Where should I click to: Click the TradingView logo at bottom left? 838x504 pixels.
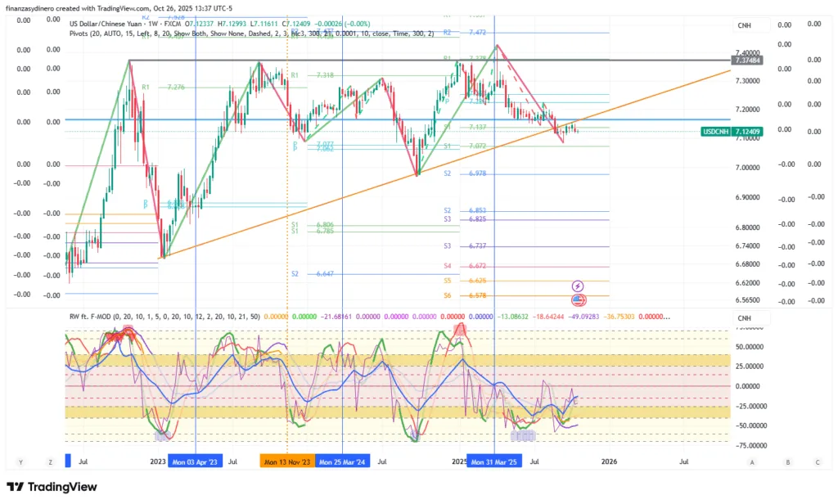pyautogui.click(x=52, y=487)
